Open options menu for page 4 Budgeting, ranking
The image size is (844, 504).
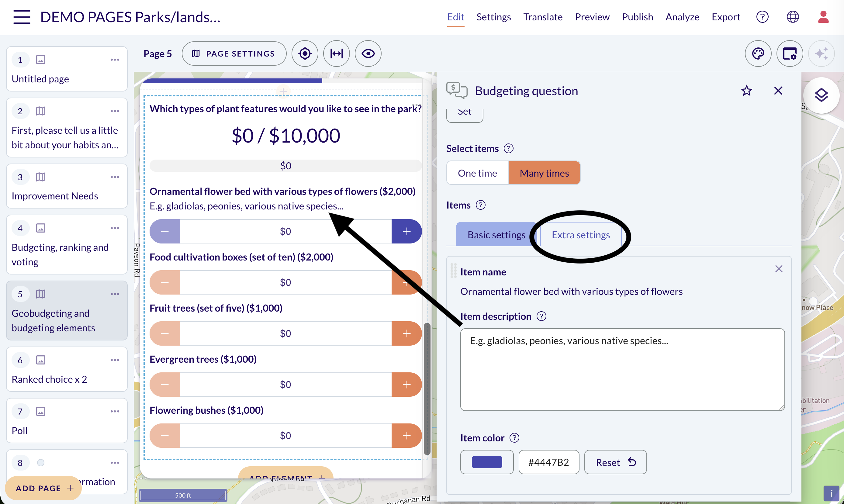tap(115, 228)
